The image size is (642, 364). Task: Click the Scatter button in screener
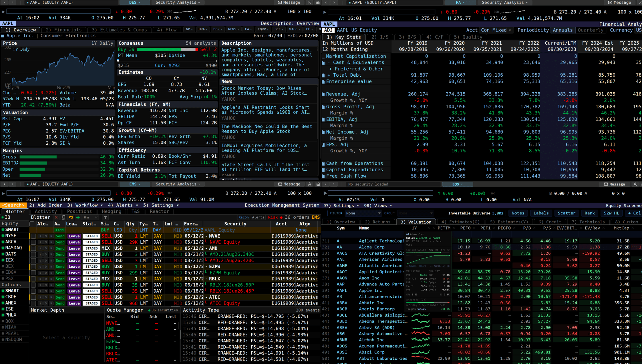click(x=567, y=213)
